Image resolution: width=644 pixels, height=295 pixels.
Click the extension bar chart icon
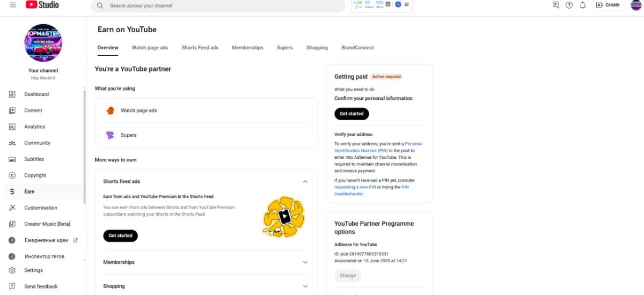point(388,4)
